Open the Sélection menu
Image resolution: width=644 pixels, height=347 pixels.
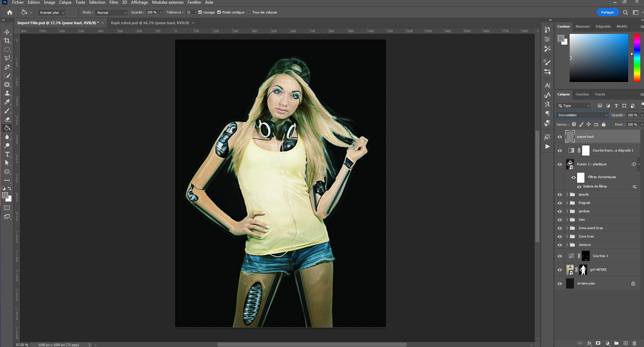tap(97, 2)
